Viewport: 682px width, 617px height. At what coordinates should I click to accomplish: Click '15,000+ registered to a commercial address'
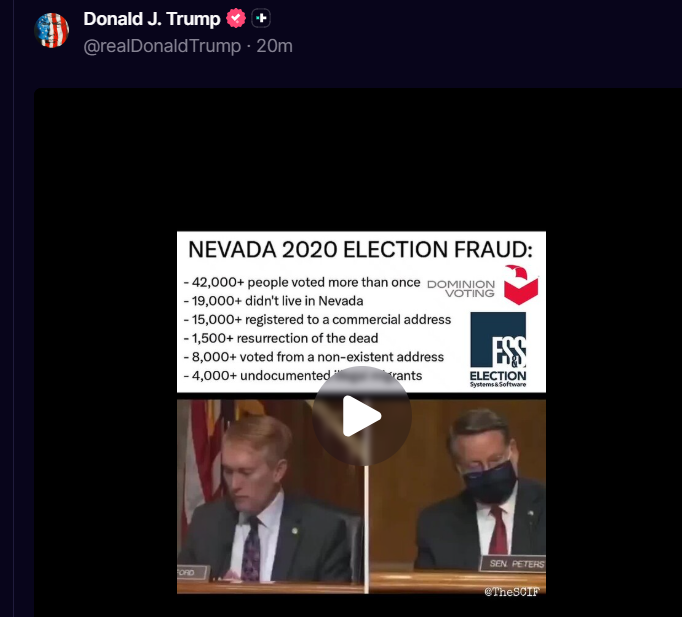[318, 320]
